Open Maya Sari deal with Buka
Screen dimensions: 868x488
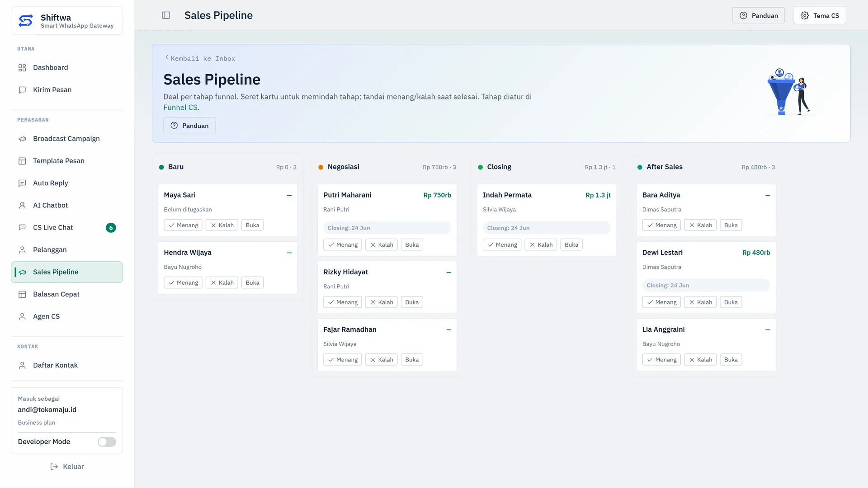point(252,225)
